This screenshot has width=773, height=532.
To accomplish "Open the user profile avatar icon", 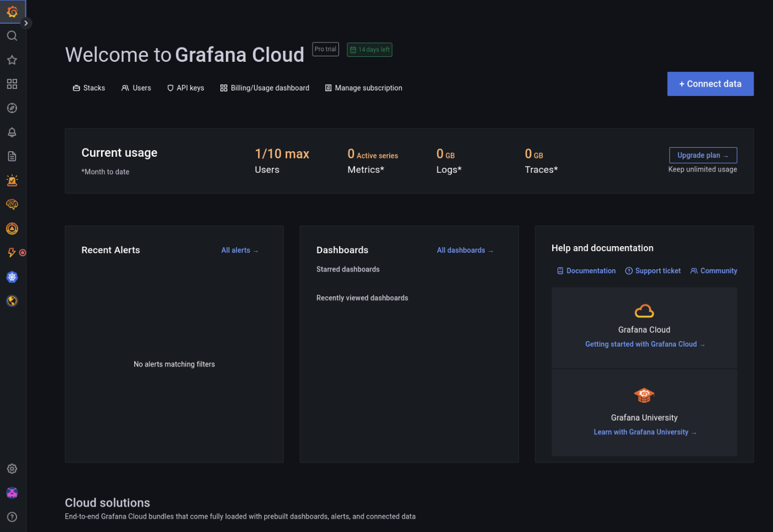I will pyautogui.click(x=12, y=493).
